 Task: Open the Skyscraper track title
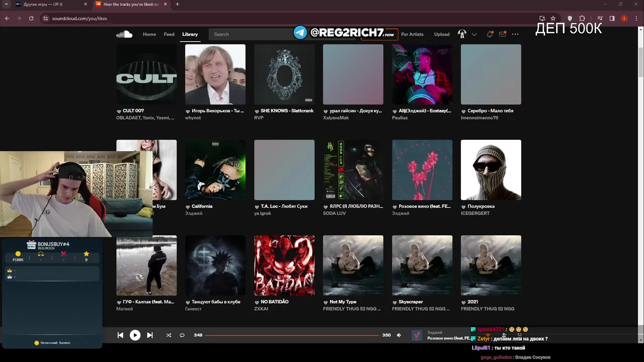[x=411, y=302]
